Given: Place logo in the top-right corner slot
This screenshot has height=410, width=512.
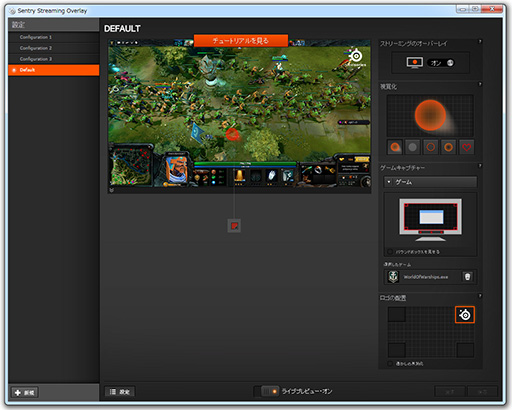Looking at the screenshot, I should pyautogui.click(x=465, y=315).
